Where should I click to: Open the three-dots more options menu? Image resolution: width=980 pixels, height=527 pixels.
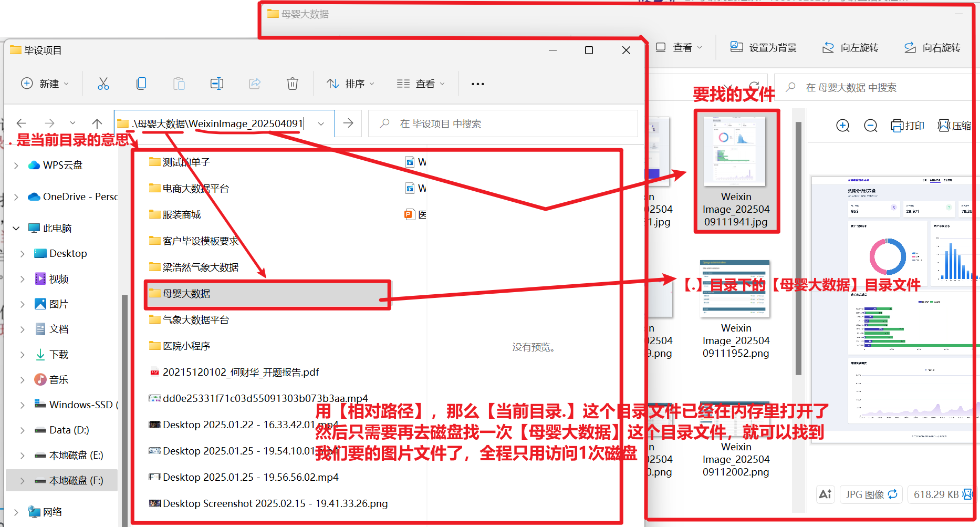point(477,84)
